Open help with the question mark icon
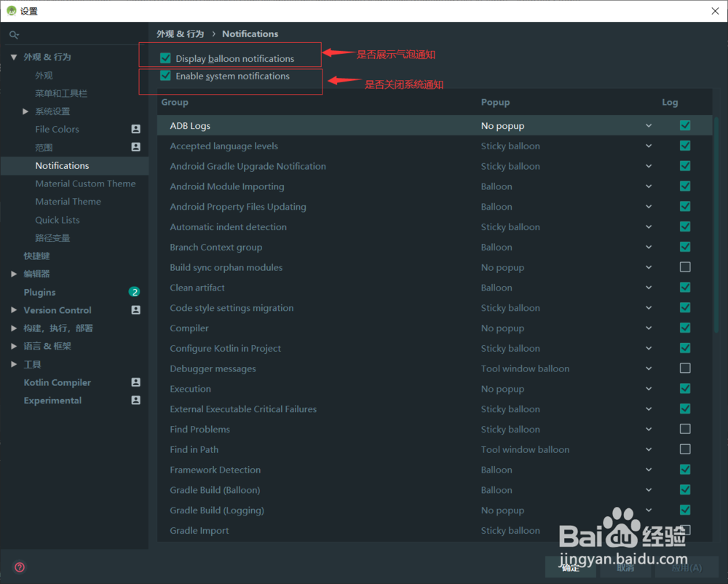This screenshot has height=584, width=728. [x=20, y=567]
